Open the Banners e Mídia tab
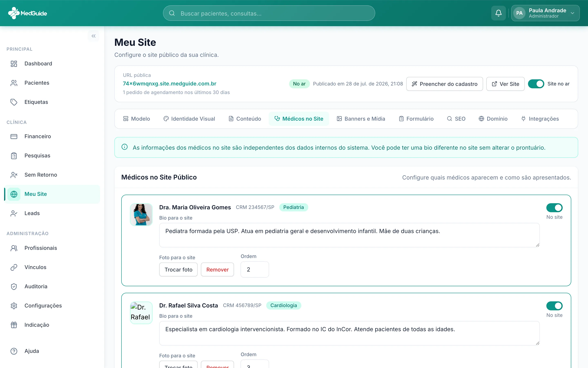The image size is (588, 368). (x=361, y=119)
